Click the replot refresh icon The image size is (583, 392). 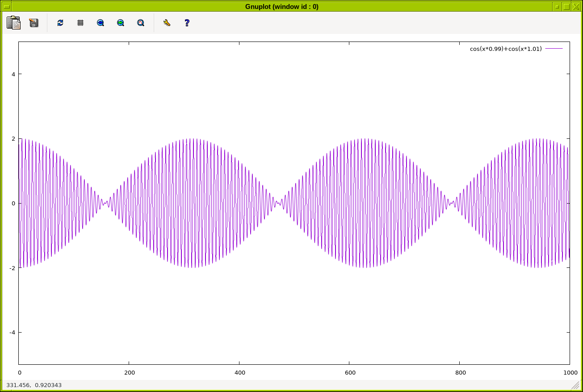(60, 23)
